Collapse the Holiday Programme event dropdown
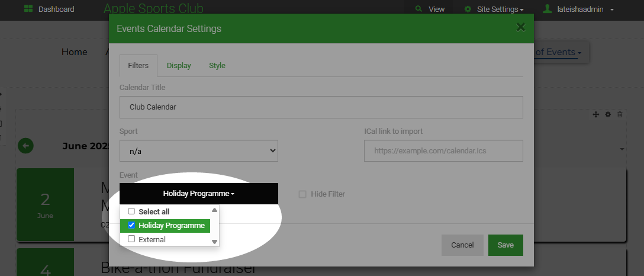Screen dimensions: 644x276 199,194
